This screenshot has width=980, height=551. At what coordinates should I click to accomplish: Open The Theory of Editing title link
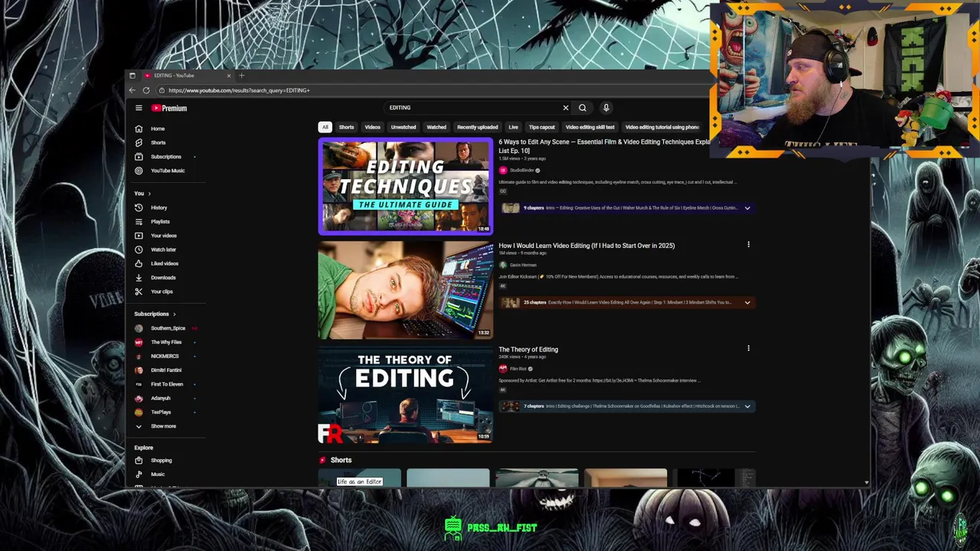coord(528,350)
